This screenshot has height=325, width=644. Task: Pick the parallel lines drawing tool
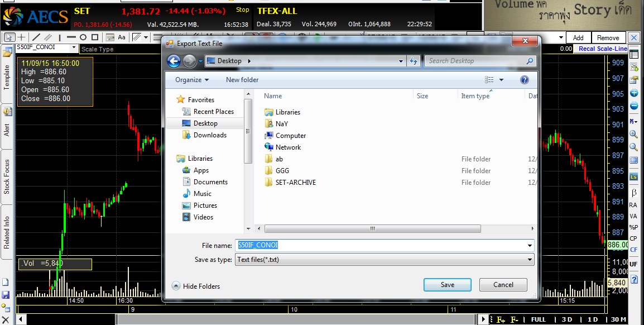pos(47,37)
